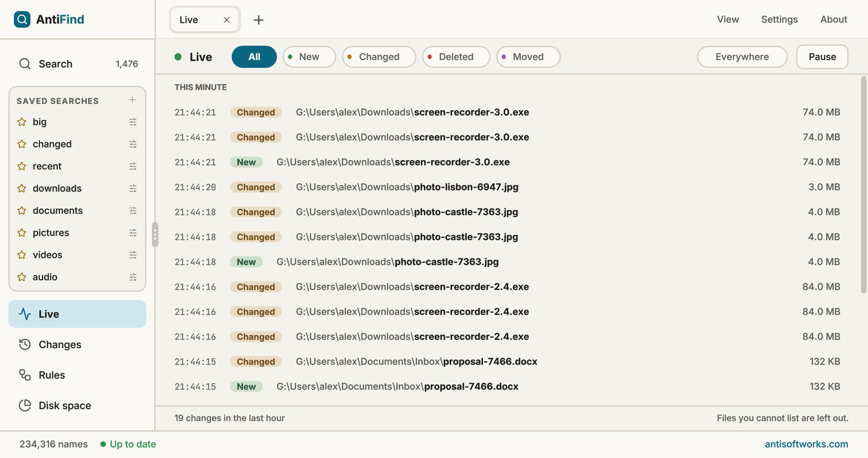Image resolution: width=868 pixels, height=458 pixels.
Task: Click the SAVED SEARCHES header
Action: point(58,101)
